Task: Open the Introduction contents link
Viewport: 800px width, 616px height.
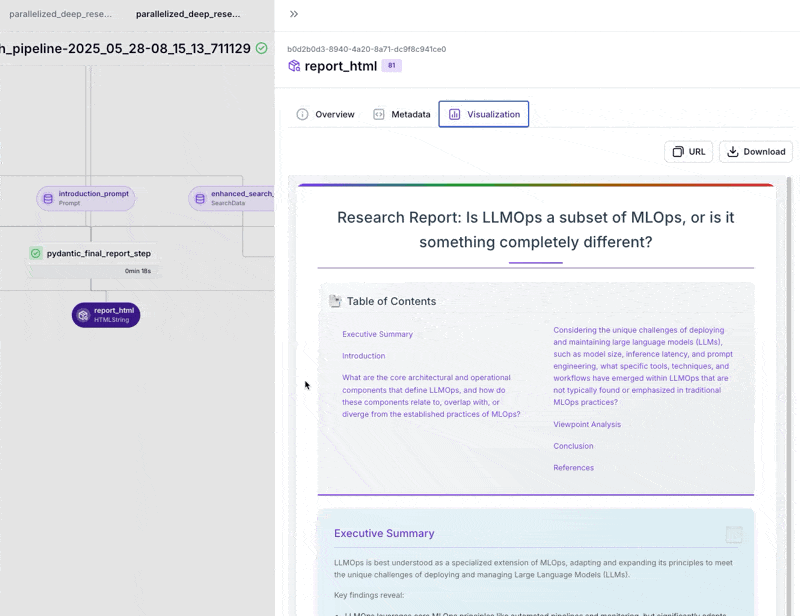Action: pos(363,356)
